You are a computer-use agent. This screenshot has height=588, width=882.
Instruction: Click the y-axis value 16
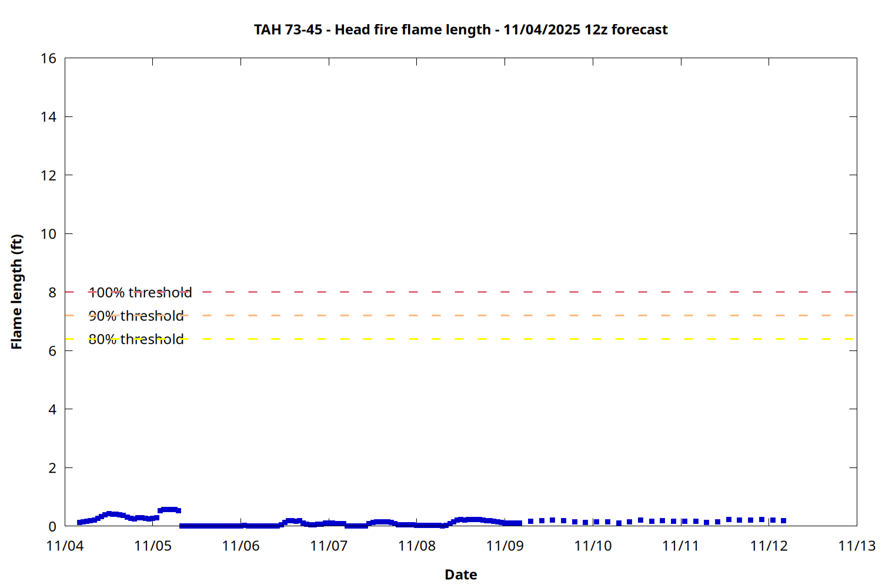[49, 58]
